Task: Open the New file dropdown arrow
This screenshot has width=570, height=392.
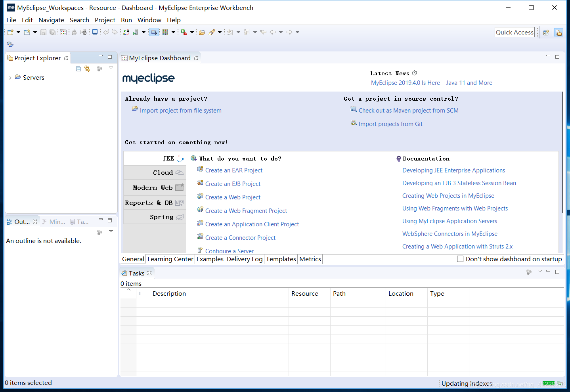Action: [x=19, y=32]
